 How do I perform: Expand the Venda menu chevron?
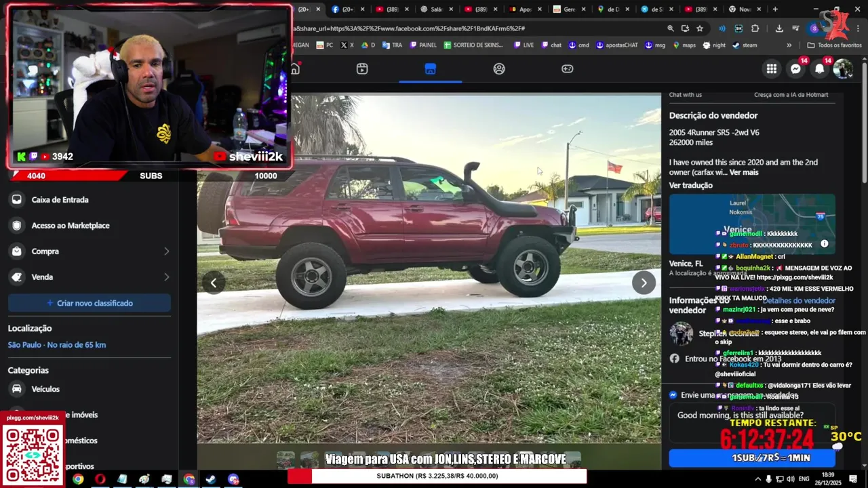point(166,277)
